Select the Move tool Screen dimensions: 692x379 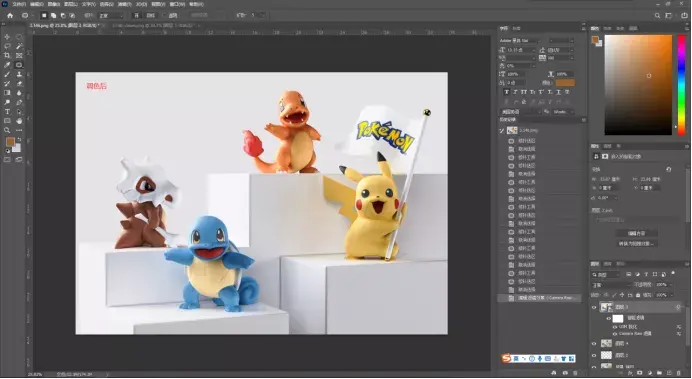tap(7, 37)
